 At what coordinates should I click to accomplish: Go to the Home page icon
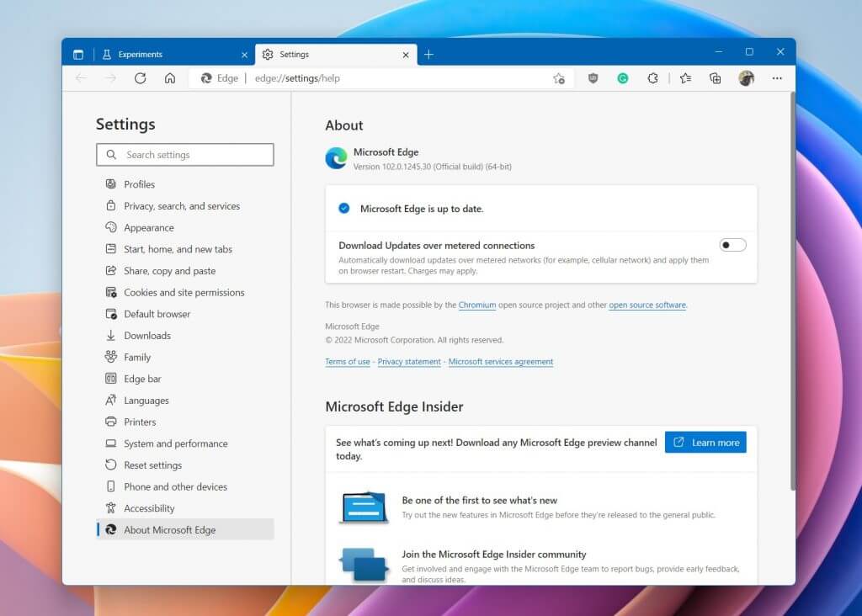click(170, 78)
